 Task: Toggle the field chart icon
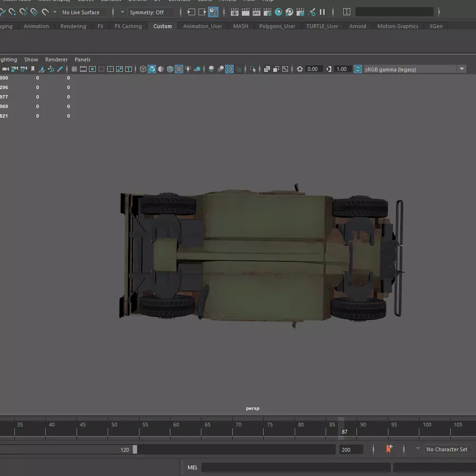(101, 69)
